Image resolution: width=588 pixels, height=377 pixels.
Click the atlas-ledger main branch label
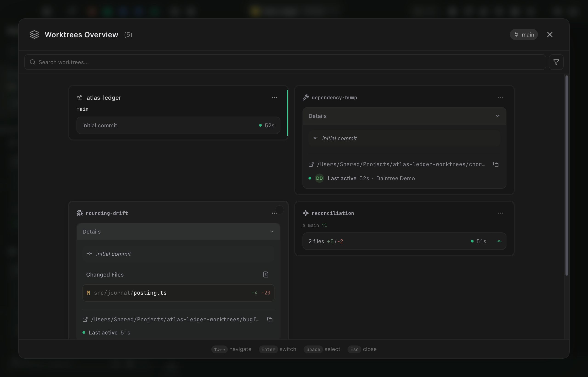tap(82, 109)
